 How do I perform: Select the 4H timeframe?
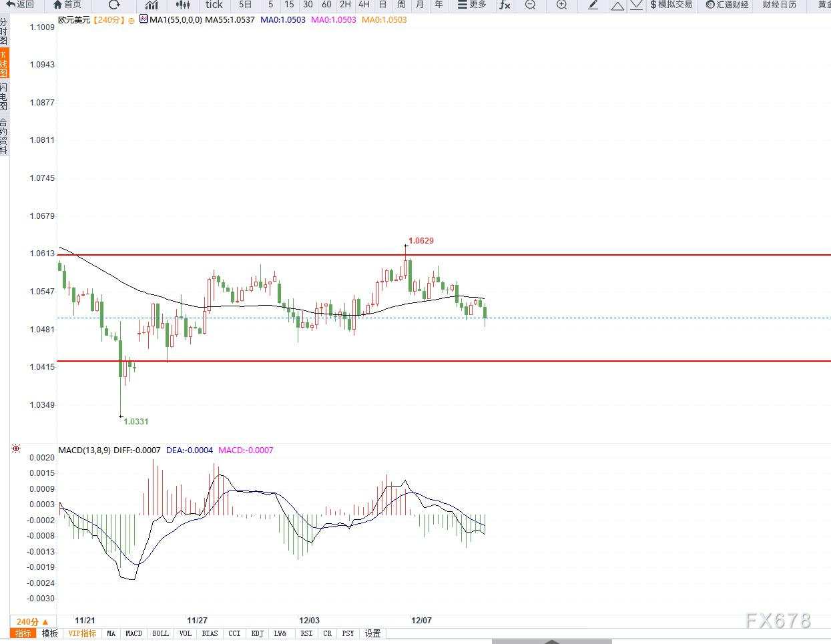tap(364, 5)
